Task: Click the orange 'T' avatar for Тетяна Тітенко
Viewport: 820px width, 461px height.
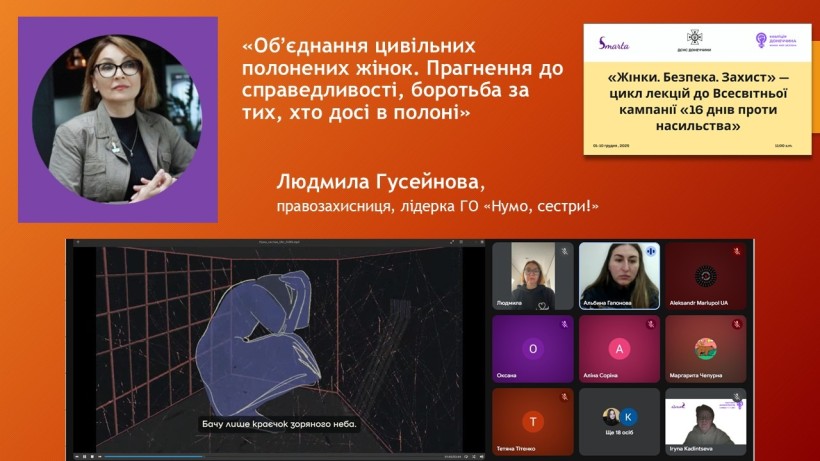Action: point(533,421)
